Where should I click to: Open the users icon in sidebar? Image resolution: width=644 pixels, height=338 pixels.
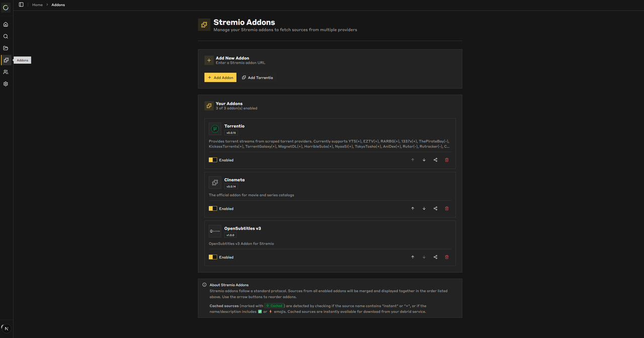(x=6, y=72)
